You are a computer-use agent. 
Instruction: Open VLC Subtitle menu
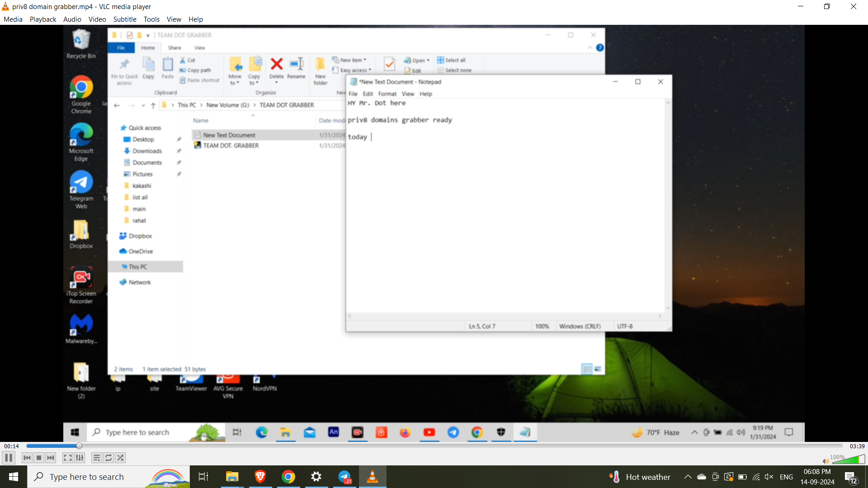125,19
